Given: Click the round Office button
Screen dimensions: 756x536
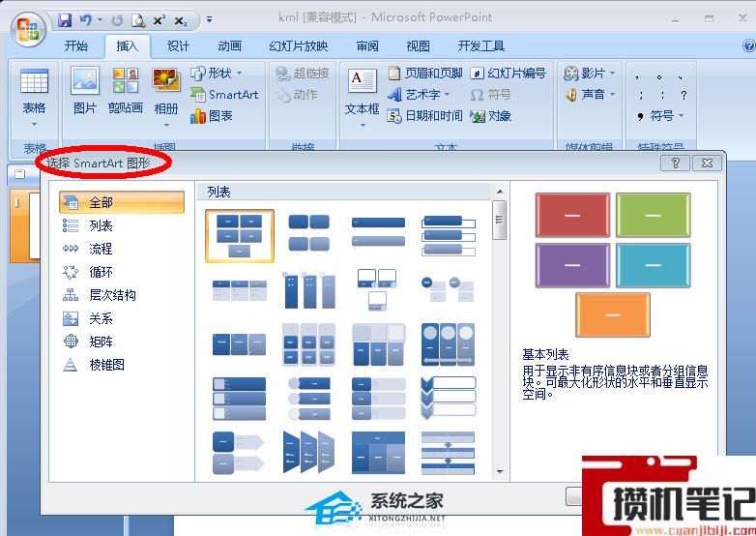Looking at the screenshot, I should pyautogui.click(x=28, y=29).
